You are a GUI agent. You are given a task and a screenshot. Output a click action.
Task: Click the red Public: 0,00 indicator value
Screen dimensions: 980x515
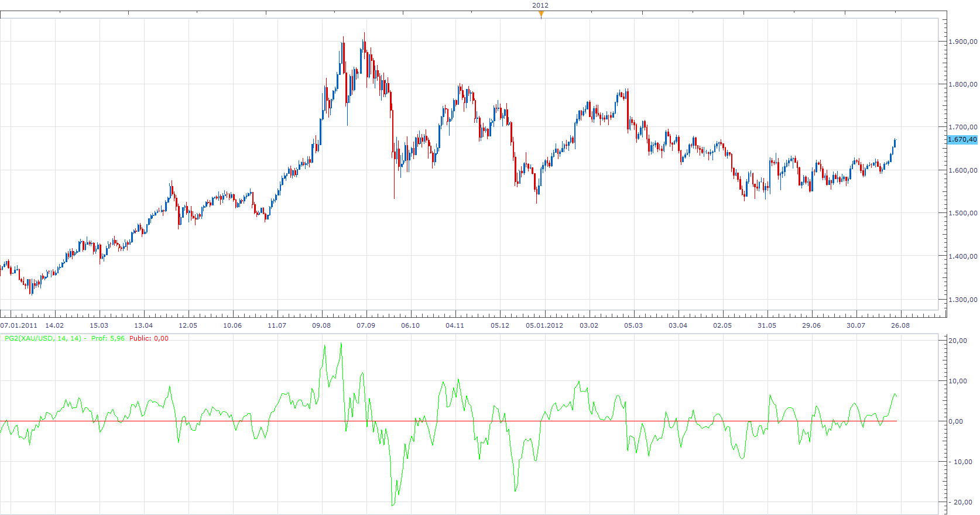149,338
